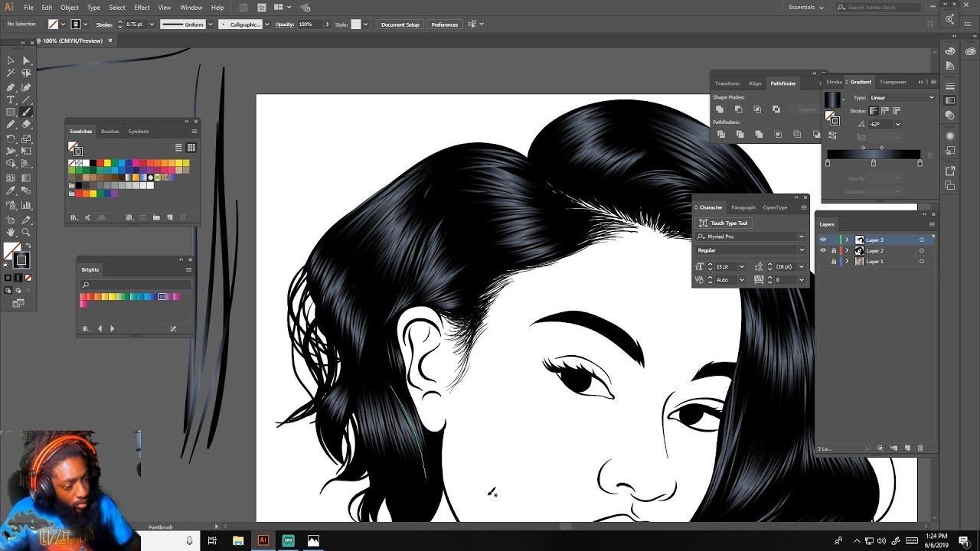Hide Layer 2 with eye icon
Image resolution: width=980 pixels, height=551 pixels.
(x=823, y=250)
